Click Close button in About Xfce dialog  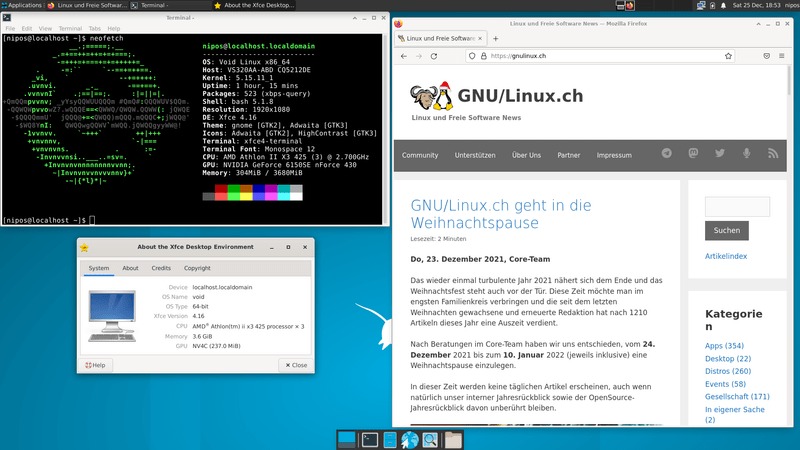point(296,365)
